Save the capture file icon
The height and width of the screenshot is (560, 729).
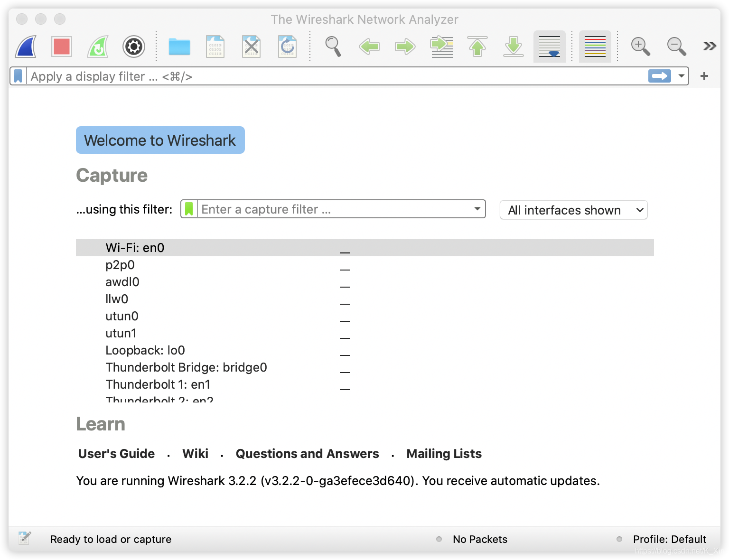pyautogui.click(x=215, y=47)
